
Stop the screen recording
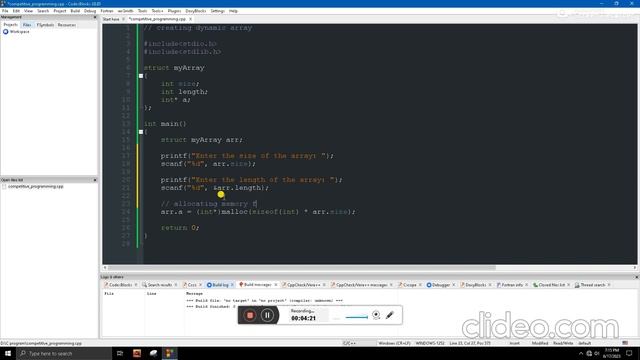tap(250, 315)
